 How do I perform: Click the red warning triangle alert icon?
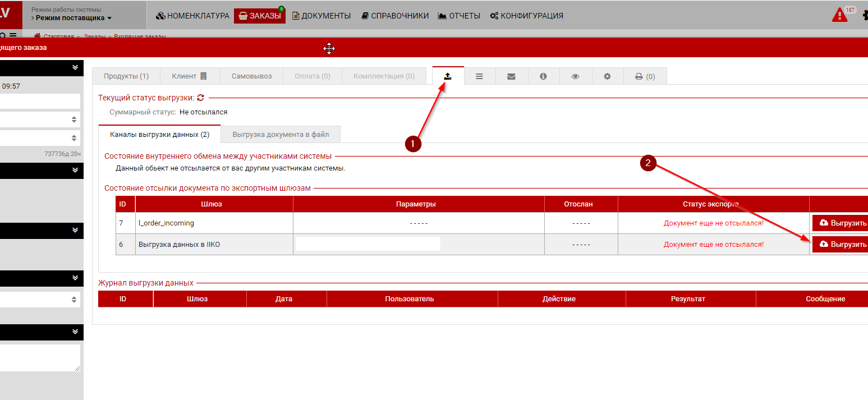[839, 15]
